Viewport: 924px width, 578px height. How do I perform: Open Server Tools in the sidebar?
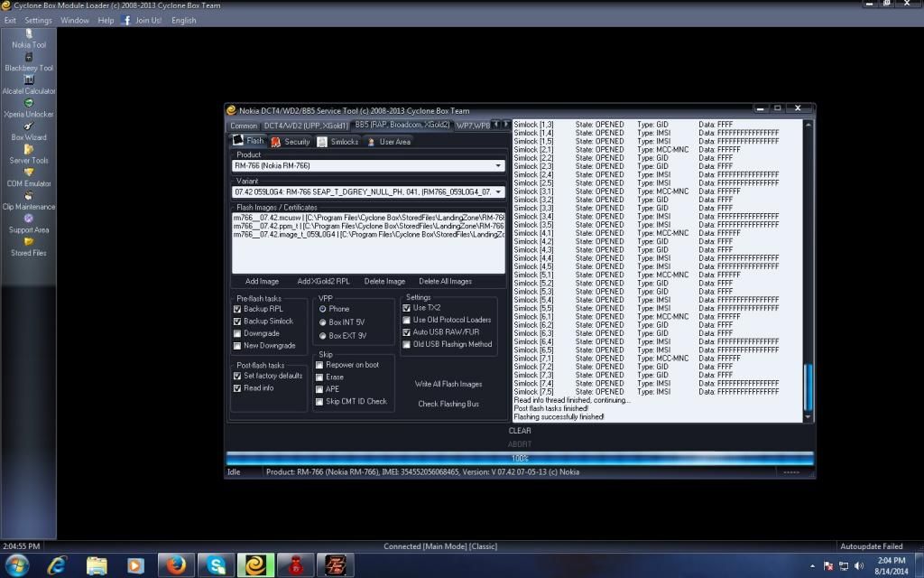tap(28, 154)
